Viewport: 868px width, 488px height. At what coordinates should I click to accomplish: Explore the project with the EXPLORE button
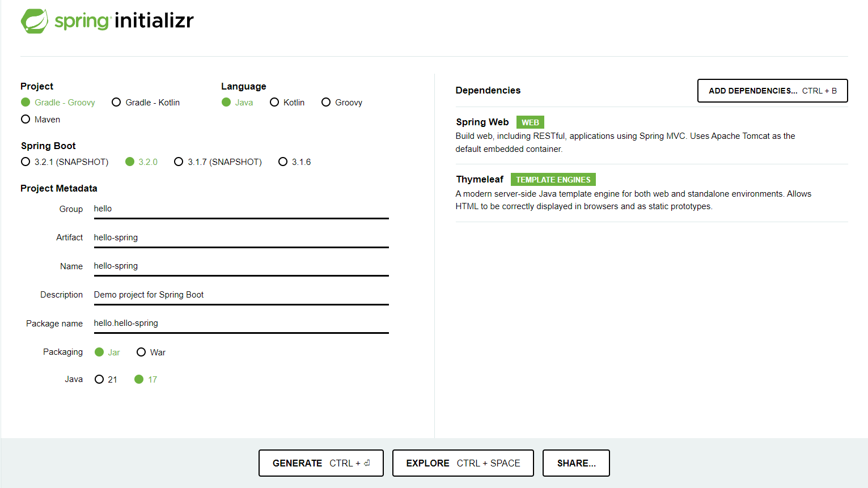click(463, 463)
